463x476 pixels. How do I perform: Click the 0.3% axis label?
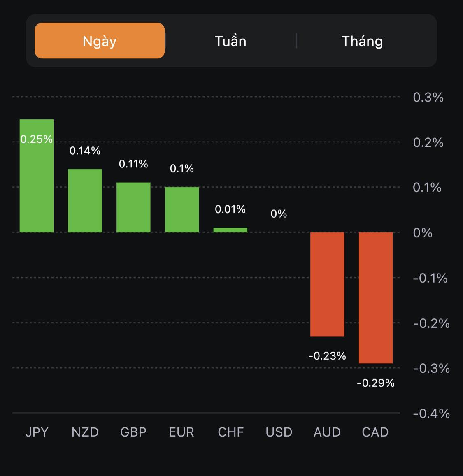coord(428,98)
